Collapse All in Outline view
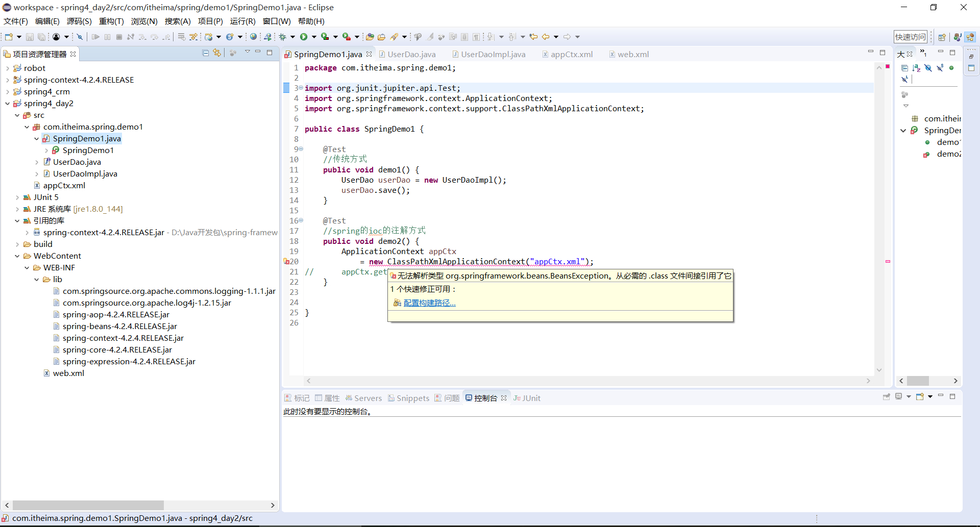980x527 pixels. point(904,68)
